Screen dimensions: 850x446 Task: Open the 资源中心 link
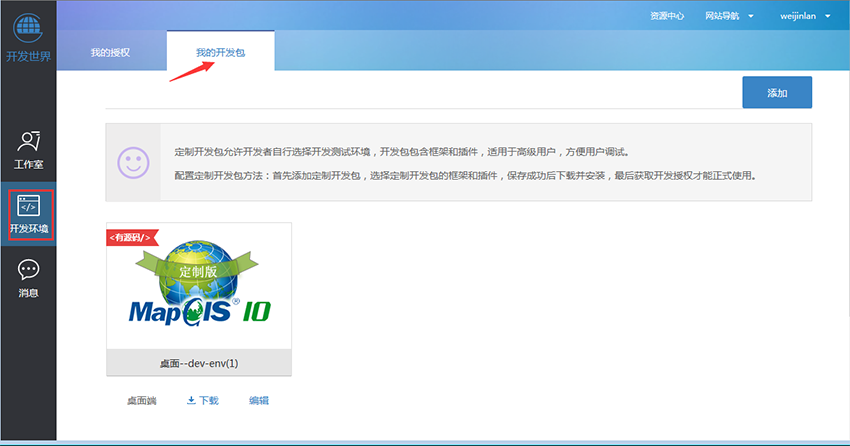pos(666,16)
